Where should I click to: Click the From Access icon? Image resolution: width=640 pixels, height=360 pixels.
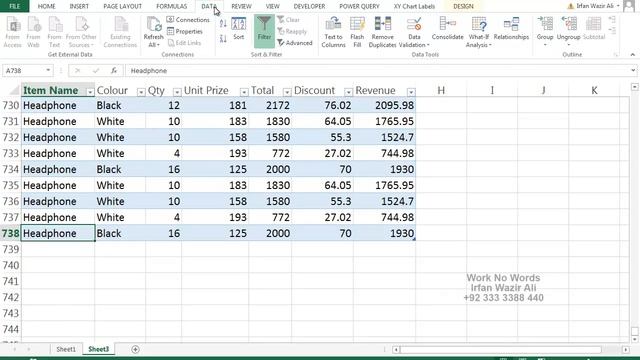pos(13,32)
